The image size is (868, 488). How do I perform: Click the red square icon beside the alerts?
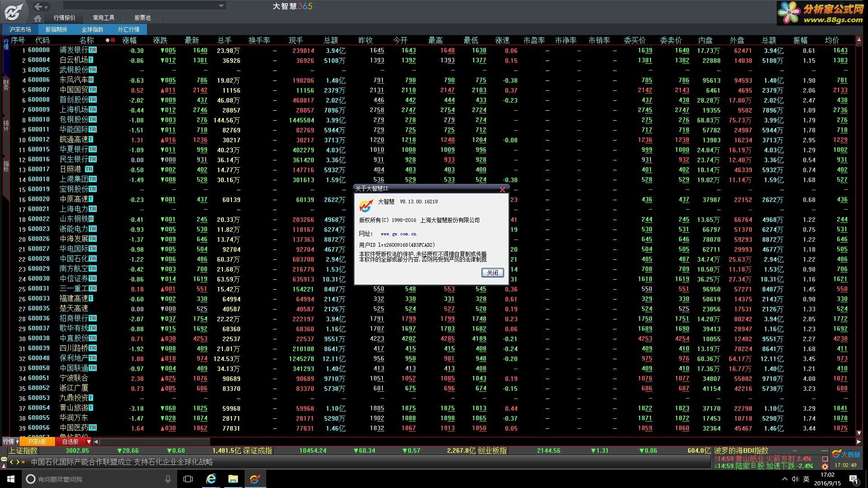pyautogui.click(x=825, y=459)
